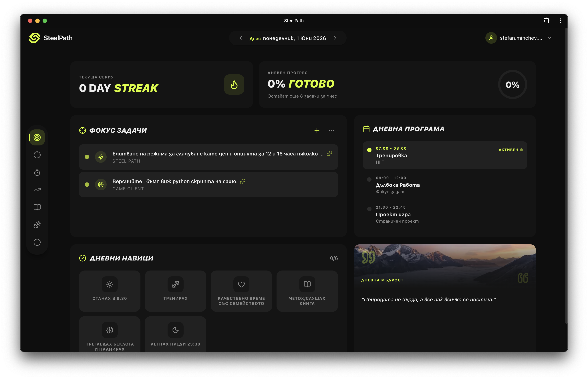Go to previous day arrow
The image size is (588, 379).
click(241, 38)
